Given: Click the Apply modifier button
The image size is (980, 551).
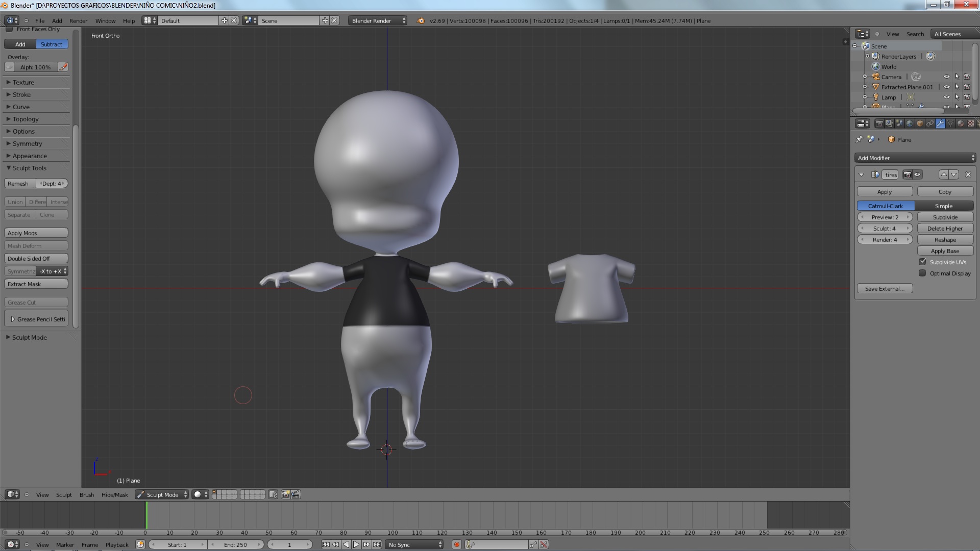Looking at the screenshot, I should point(884,192).
